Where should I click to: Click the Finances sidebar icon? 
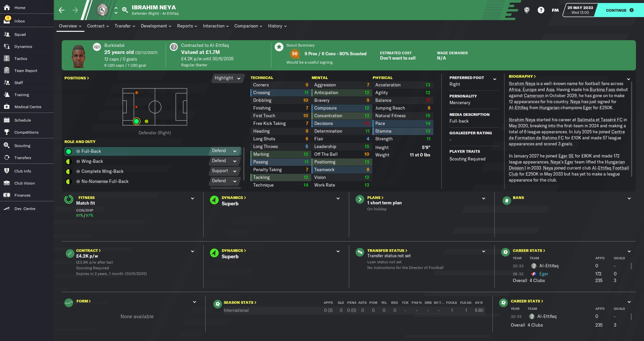coord(7,195)
